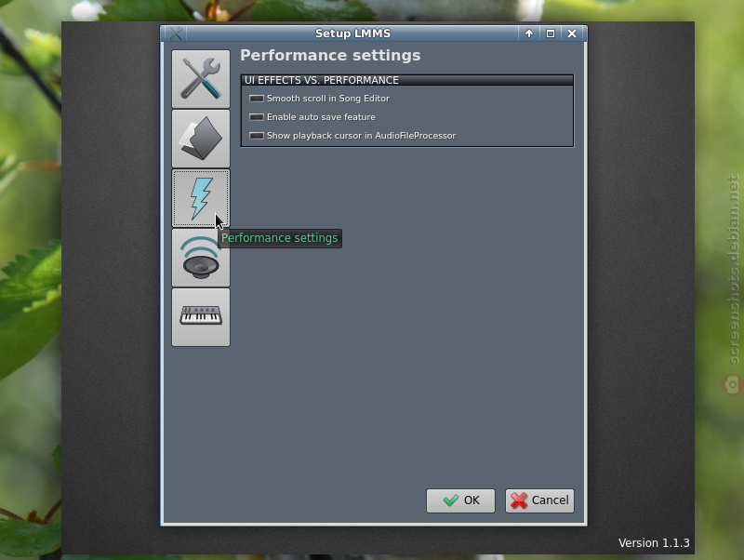Toggle Enable auto save feature

312,117
